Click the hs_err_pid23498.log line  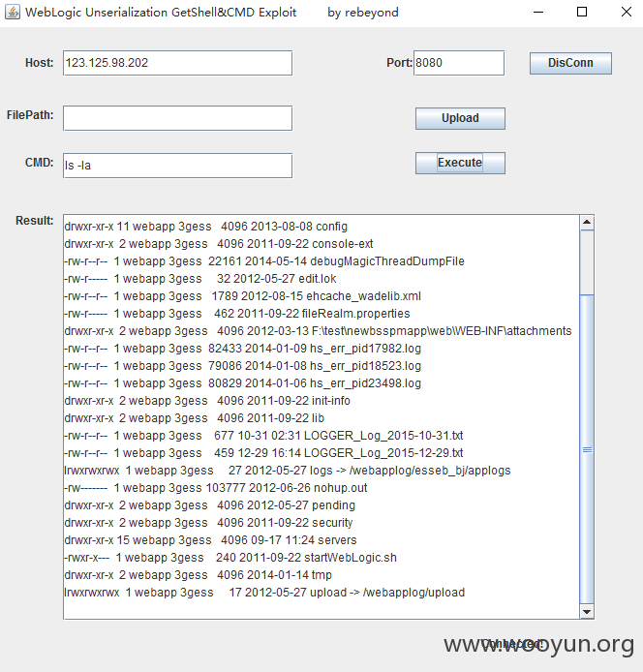(x=243, y=383)
